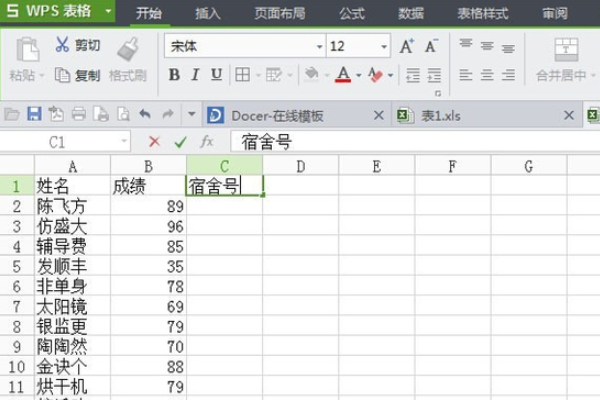Viewport: 600px width, 400px height.
Task: Select column D header
Action: [x=300, y=166]
